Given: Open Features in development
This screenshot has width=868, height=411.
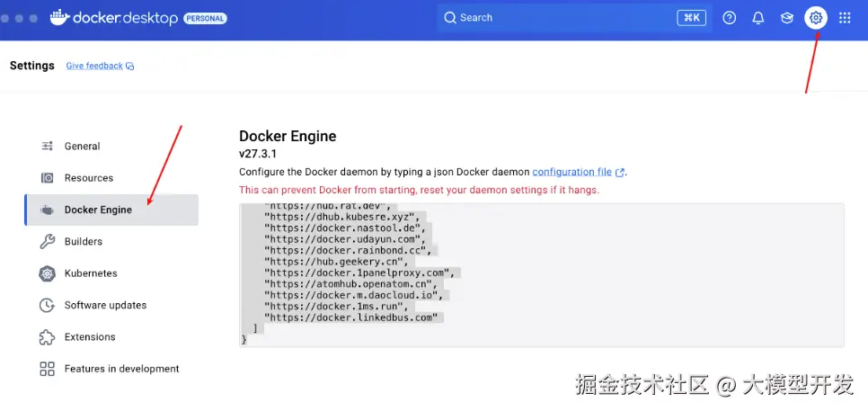Looking at the screenshot, I should [x=111, y=369].
